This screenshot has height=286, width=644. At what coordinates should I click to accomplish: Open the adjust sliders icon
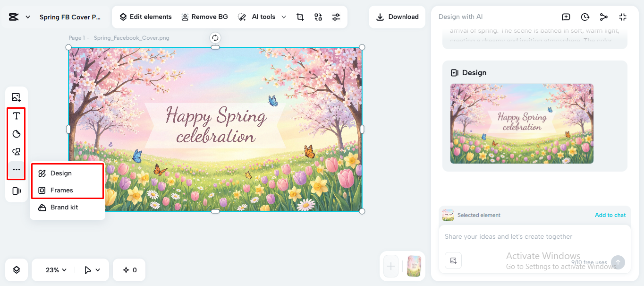point(336,17)
